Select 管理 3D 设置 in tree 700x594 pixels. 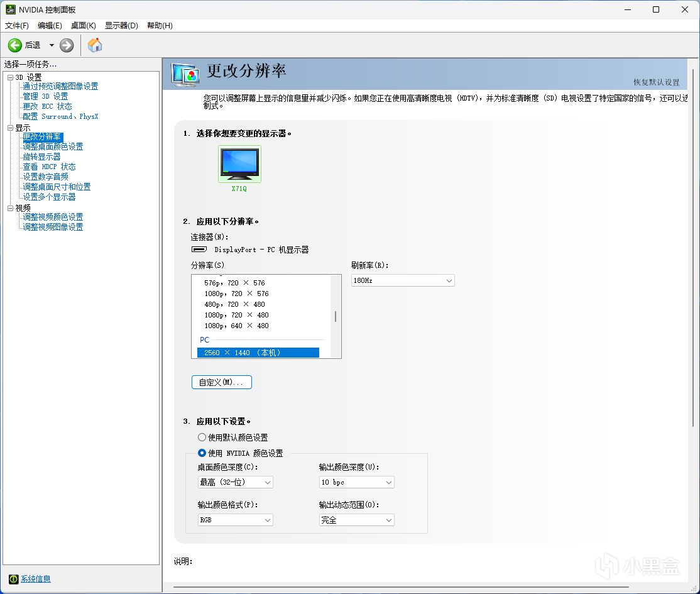pos(45,96)
